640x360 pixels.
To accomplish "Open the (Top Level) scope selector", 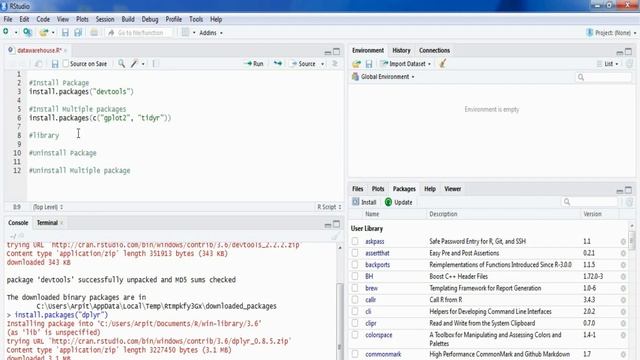I will (48, 207).
